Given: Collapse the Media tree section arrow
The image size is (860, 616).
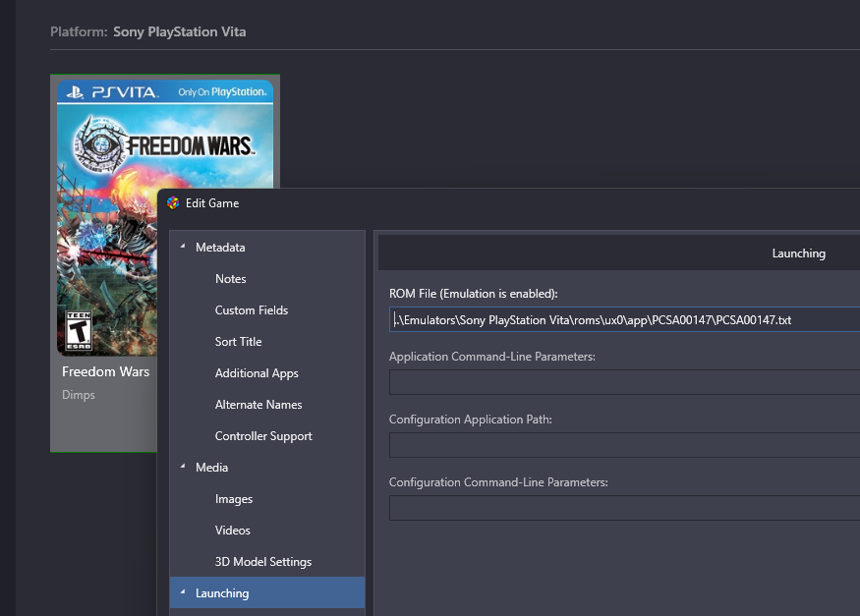Looking at the screenshot, I should click(183, 467).
